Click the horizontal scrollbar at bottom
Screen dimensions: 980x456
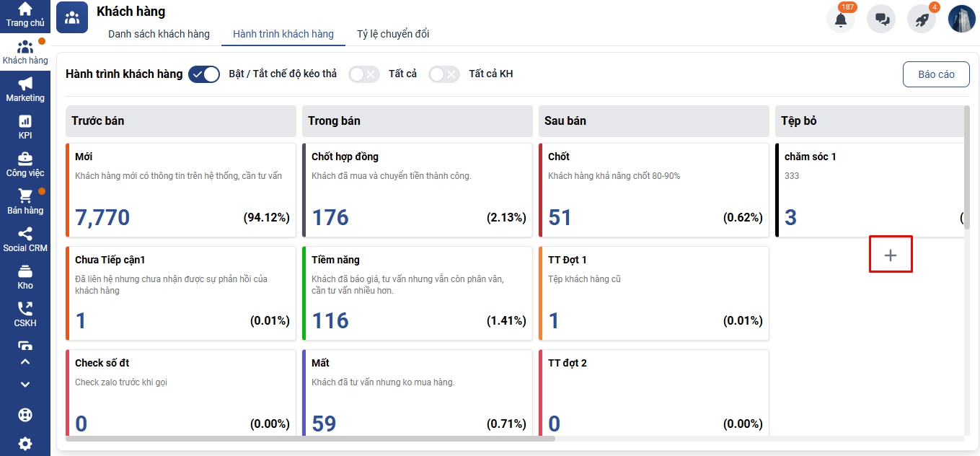(310, 438)
